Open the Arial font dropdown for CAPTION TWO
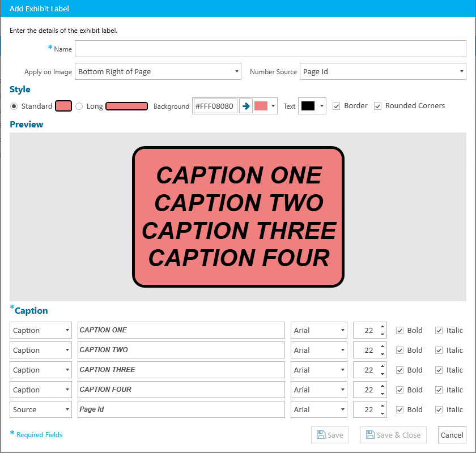The height and width of the screenshot is (453, 476). click(x=318, y=350)
